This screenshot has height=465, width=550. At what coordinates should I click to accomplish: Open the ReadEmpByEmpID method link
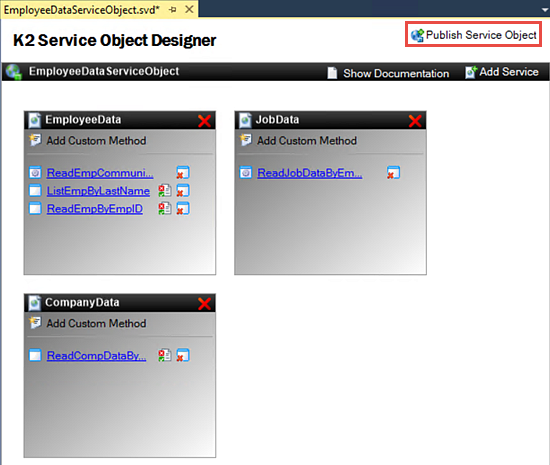(95, 209)
